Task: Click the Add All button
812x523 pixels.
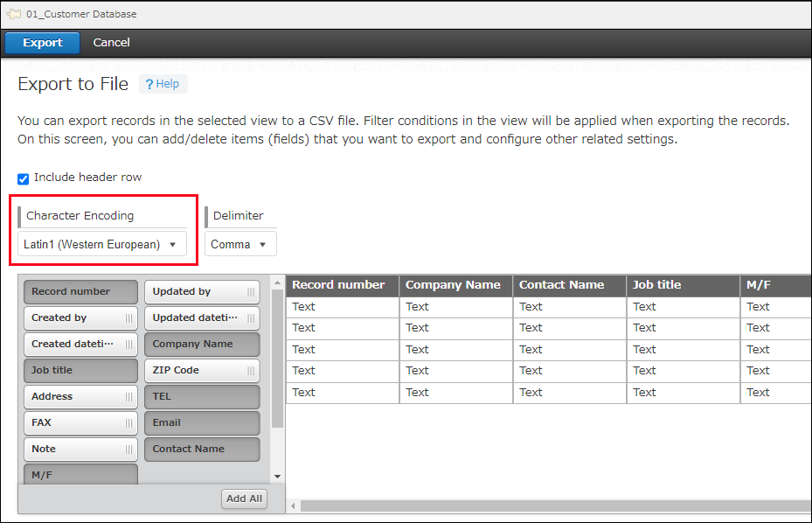Action: click(244, 498)
